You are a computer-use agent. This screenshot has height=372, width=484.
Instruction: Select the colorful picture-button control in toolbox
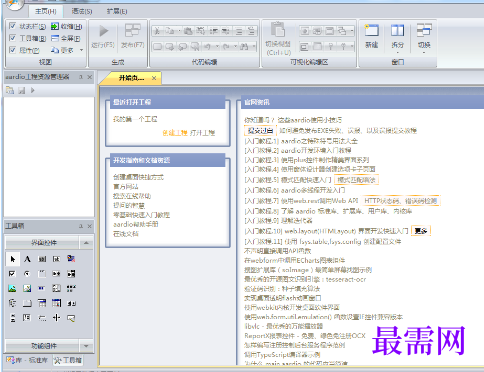click(71, 259)
